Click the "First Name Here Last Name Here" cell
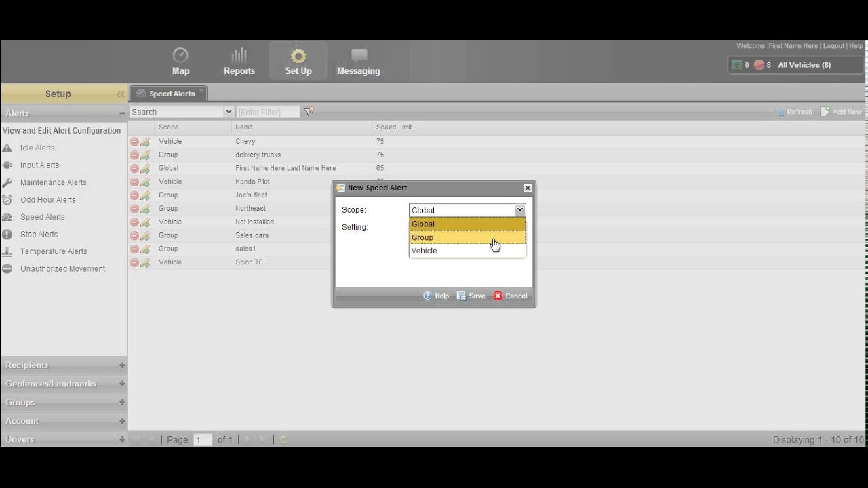Screen dimensions: 868x488 pyautogui.click(x=285, y=168)
